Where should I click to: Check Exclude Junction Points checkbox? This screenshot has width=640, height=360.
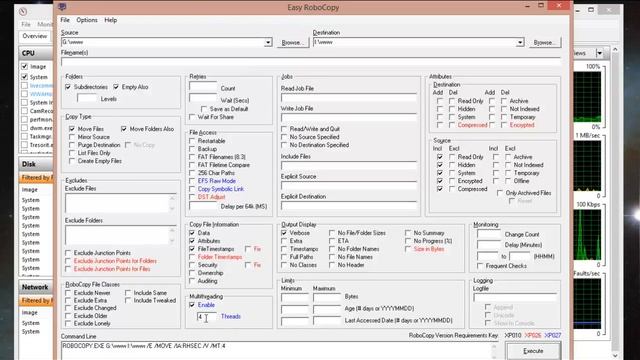pyautogui.click(x=68, y=253)
